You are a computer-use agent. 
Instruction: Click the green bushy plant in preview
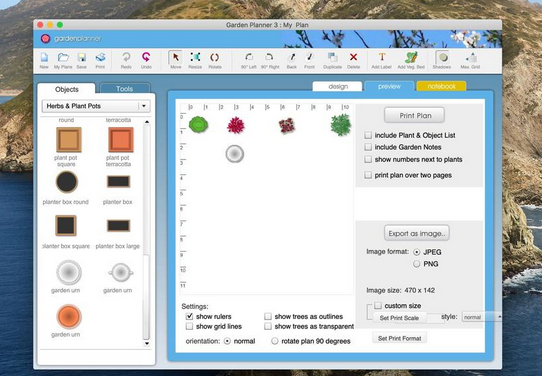(x=340, y=125)
